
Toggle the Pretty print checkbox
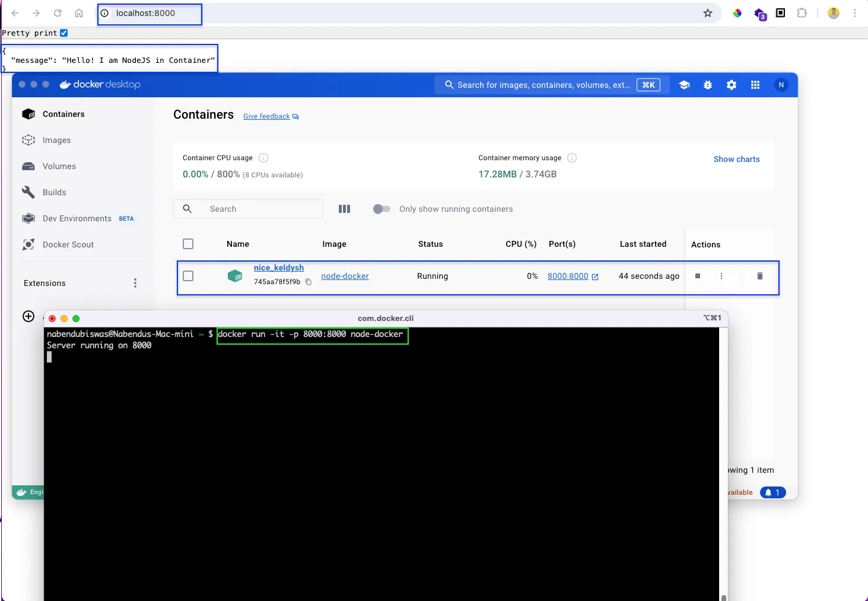[x=64, y=33]
